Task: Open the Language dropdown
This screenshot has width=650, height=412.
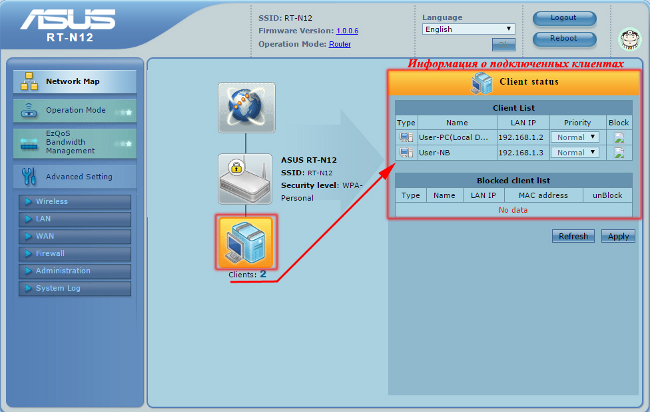Action: [468, 29]
